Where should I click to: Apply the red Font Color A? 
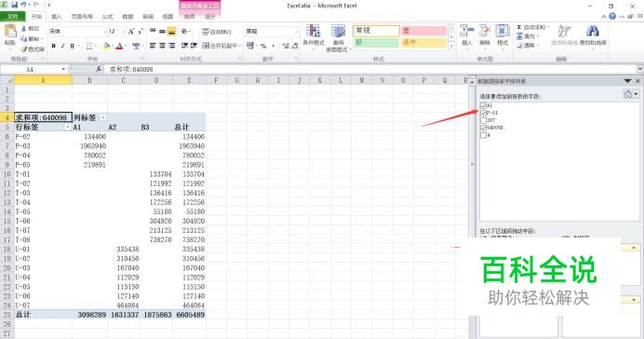[x=119, y=46]
